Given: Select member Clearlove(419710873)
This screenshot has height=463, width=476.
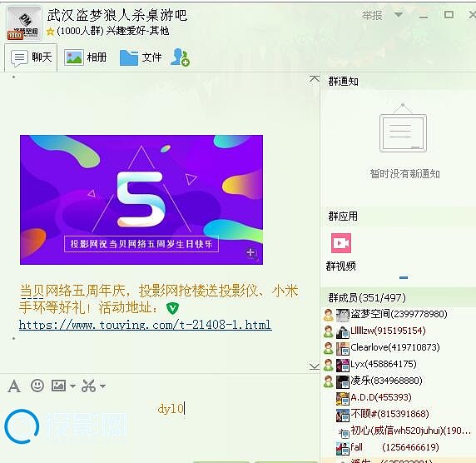Looking at the screenshot, I should [399, 347].
